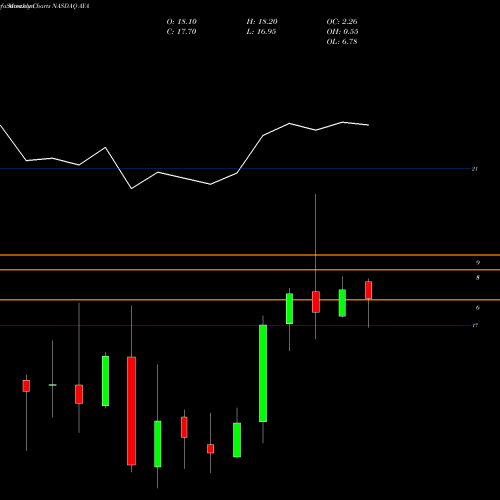Click the "OH: 0.55" value
The width and height of the screenshot is (500, 500).
click(342, 32)
